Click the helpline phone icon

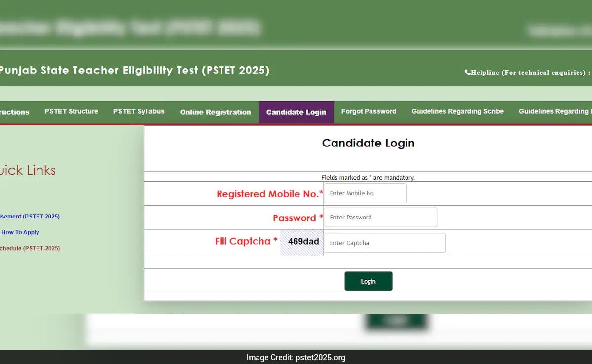click(467, 73)
